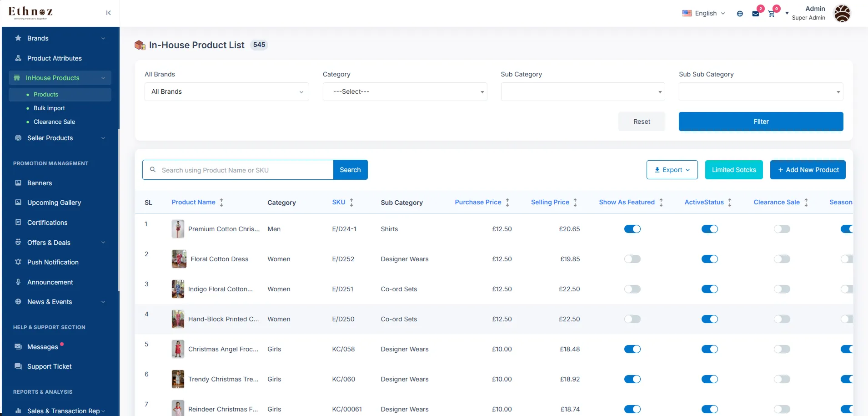Screen dimensions: 868x416
Task: Click the Support Ticket icon in sidebar
Action: pyautogui.click(x=18, y=366)
